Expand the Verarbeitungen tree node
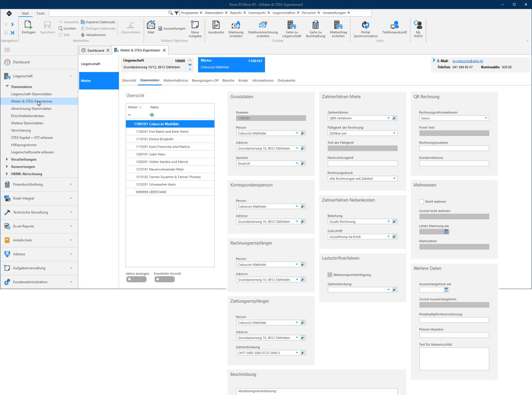This screenshot has height=395, width=532. coord(7,159)
